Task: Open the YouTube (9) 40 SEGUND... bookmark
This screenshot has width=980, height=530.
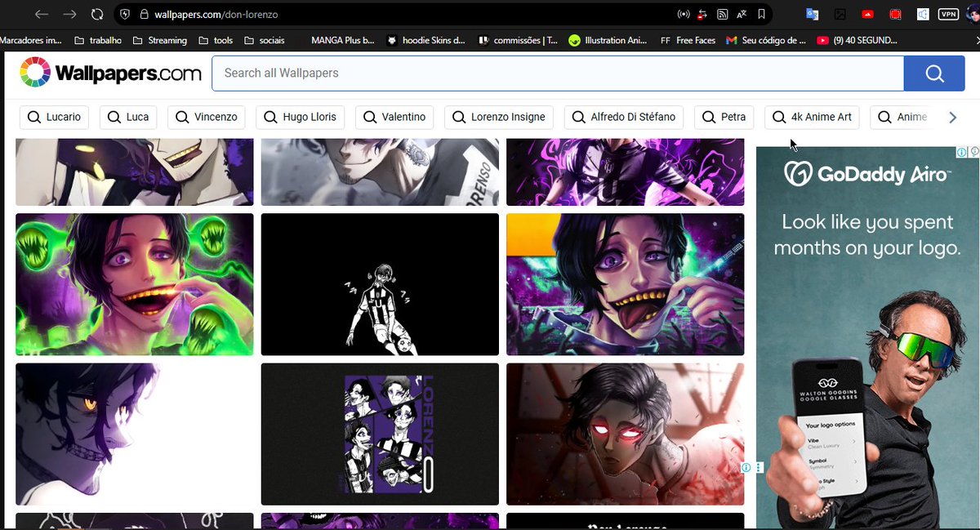Action: [857, 40]
